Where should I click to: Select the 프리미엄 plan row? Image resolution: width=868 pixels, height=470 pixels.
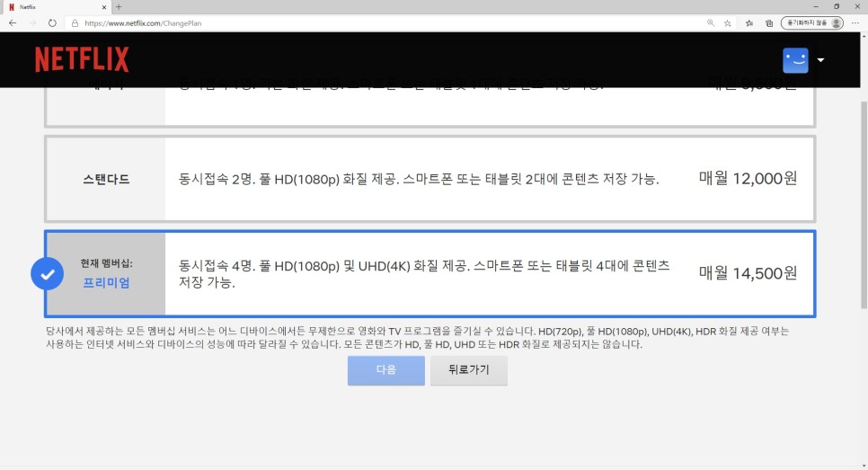click(x=430, y=274)
